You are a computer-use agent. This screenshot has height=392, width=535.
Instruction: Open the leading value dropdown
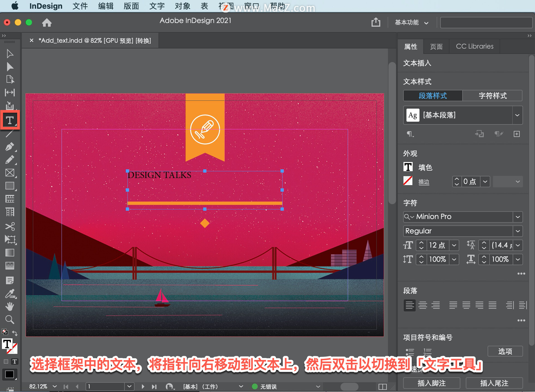pos(518,245)
